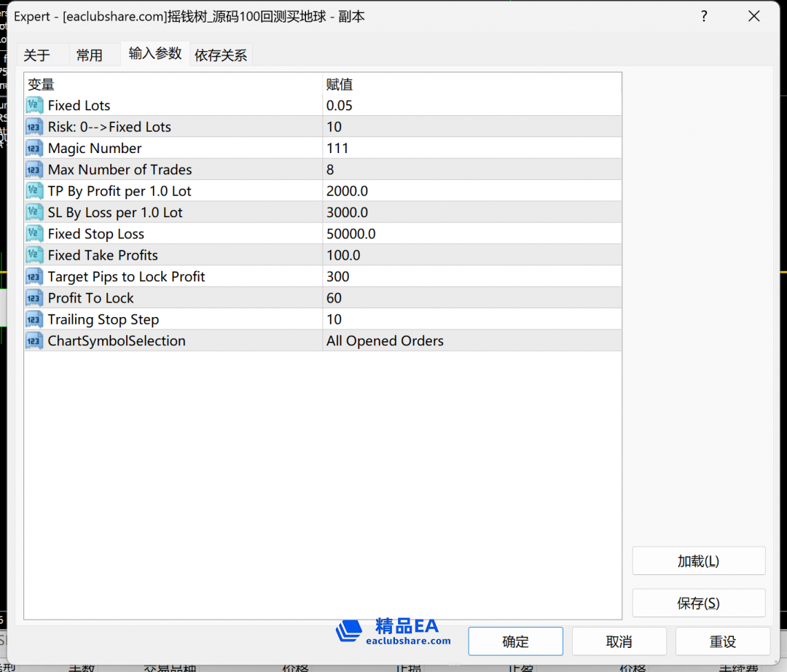Viewport: 787px width, 672px height.
Task: Save parameters using 保存(S) button
Action: pos(698,603)
